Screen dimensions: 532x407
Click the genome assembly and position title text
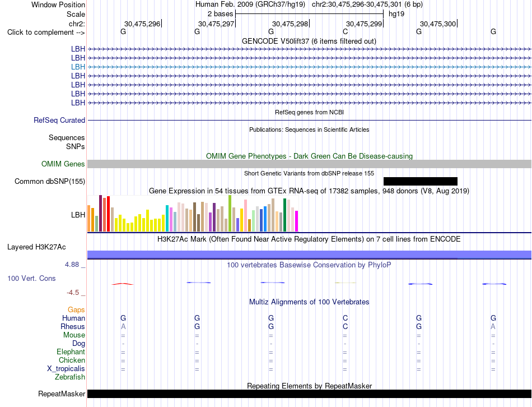pyautogui.click(x=309, y=4)
